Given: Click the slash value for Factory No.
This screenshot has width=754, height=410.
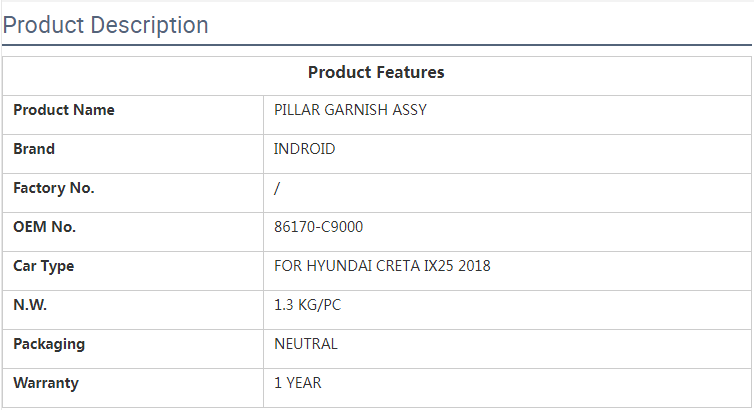Looking at the screenshot, I should pos(277,188).
